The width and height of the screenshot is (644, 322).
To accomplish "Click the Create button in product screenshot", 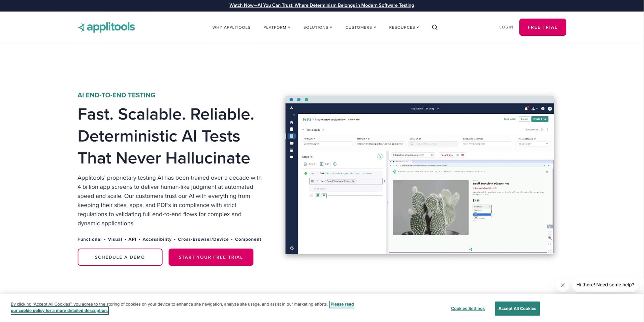I will [524, 119].
